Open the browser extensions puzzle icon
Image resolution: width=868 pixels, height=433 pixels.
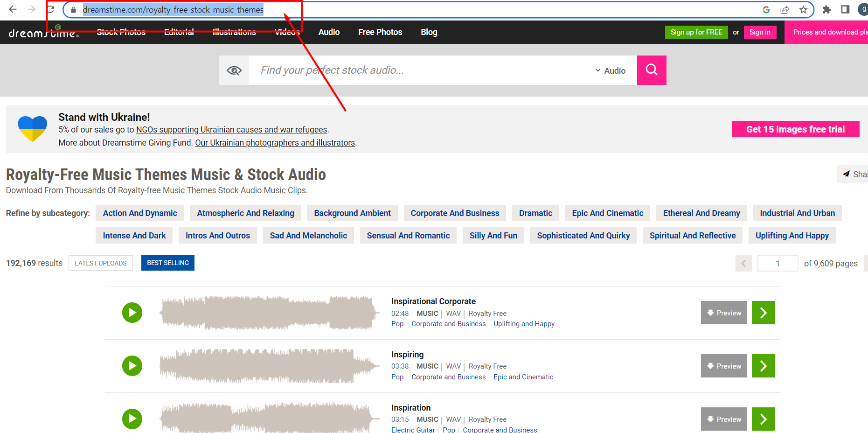click(x=826, y=10)
